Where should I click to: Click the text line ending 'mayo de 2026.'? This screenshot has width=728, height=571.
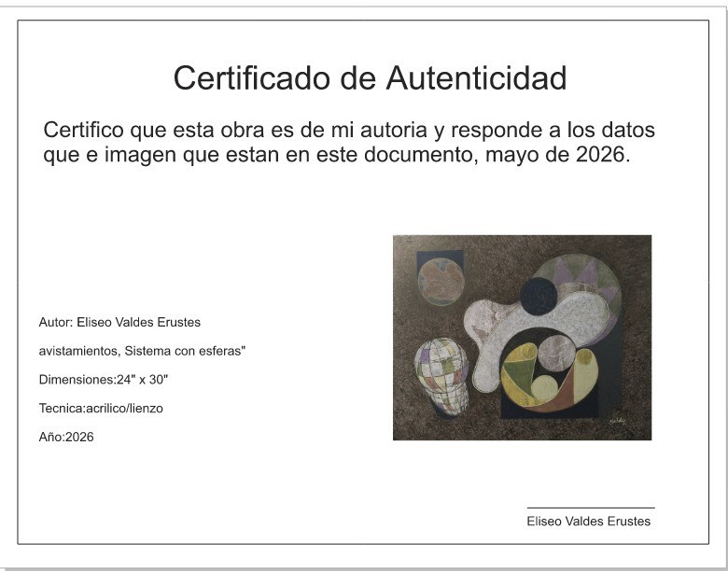coord(337,155)
